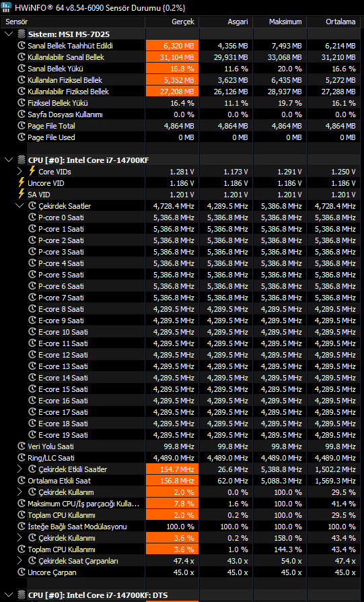Click the 99.8 MHz Veri Yolu current value
Image resolution: width=364 pixels, height=602 pixels.
click(x=179, y=446)
